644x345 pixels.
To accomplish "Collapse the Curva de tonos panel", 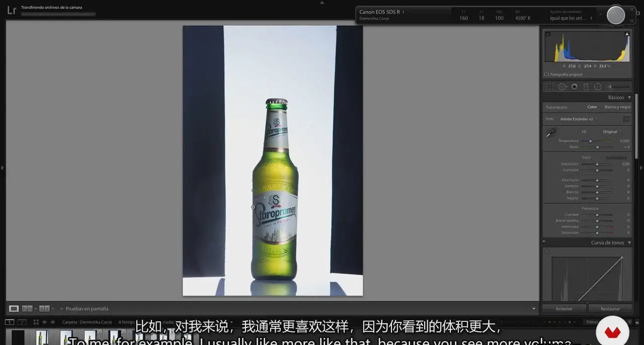I will [x=629, y=243].
